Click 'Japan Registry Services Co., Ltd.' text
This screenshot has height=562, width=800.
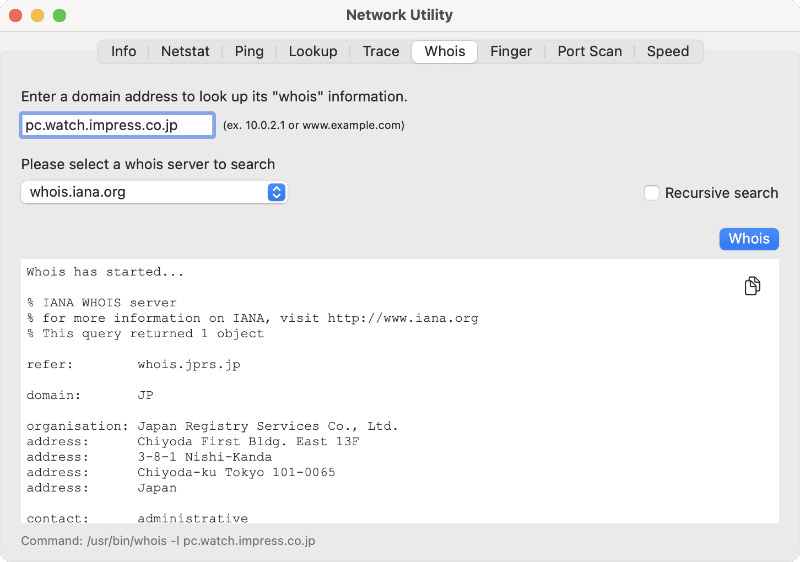(x=267, y=426)
